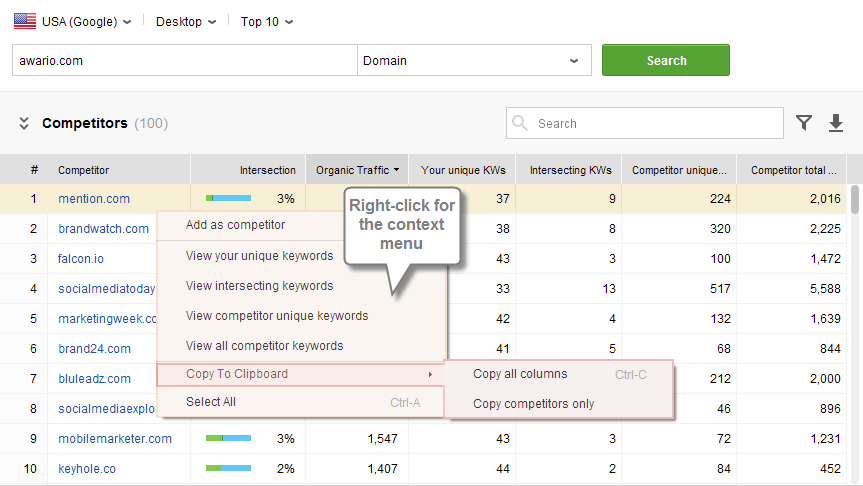
Task: Click the 13 intersecting KWs value
Action: tap(608, 288)
